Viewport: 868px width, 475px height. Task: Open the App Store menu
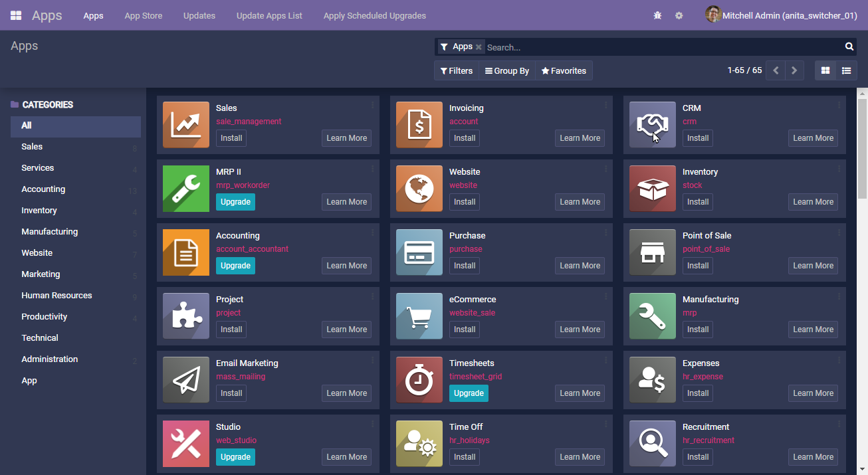click(x=143, y=15)
